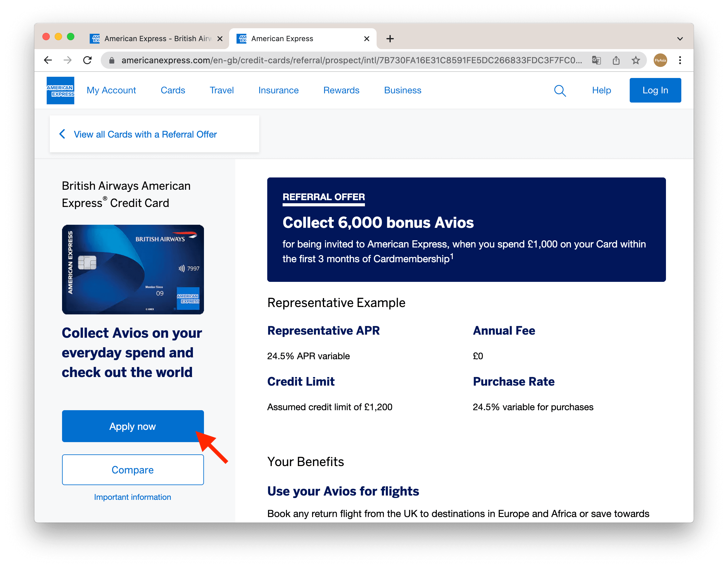
Task: Click the 24.5% variable for purchases text
Action: coord(533,407)
